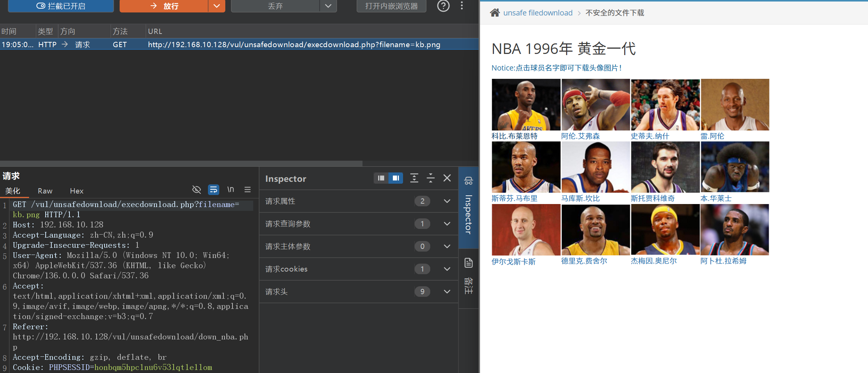This screenshot has height=373, width=868.
Task: Open the 放行 forward dropdown arrow
Action: [217, 6]
